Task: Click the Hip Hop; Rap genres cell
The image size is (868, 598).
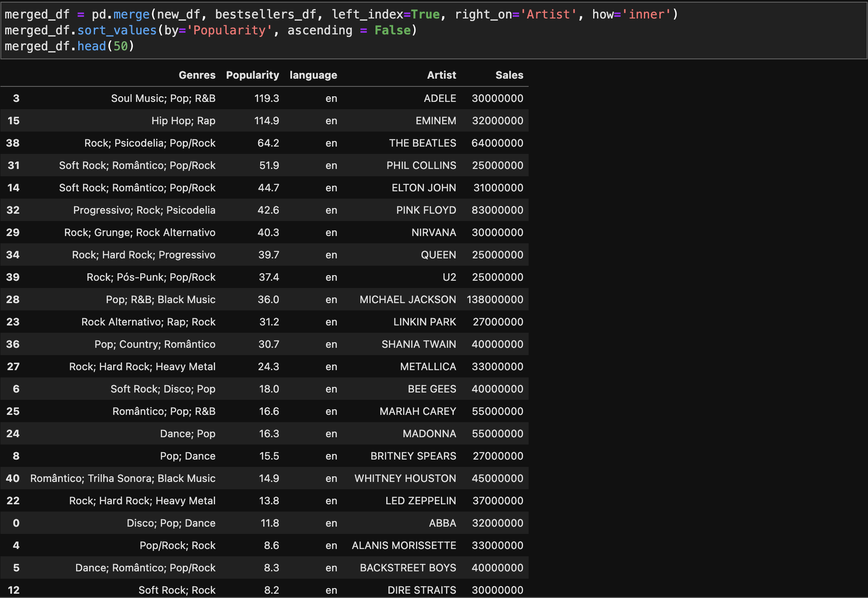Action: [184, 120]
